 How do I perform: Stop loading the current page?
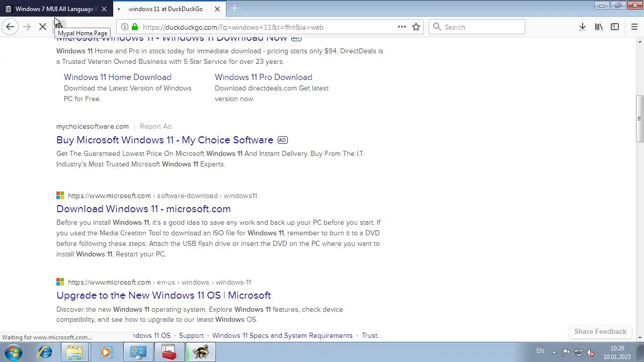pyautogui.click(x=43, y=27)
